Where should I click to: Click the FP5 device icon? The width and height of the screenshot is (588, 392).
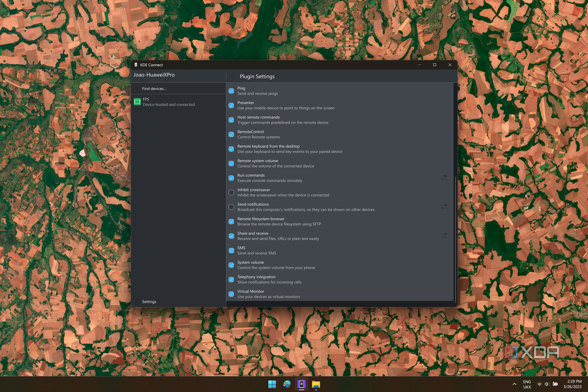click(137, 102)
